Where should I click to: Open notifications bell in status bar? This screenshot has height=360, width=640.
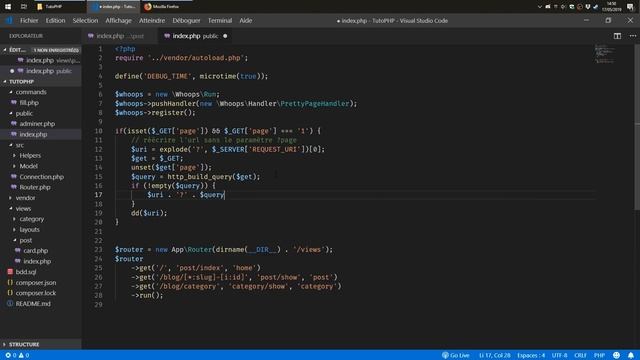click(x=631, y=355)
